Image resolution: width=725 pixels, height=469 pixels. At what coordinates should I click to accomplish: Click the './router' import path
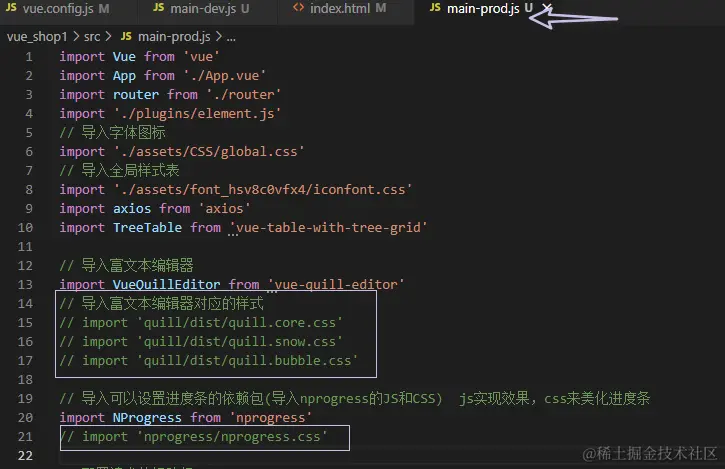[244, 94]
